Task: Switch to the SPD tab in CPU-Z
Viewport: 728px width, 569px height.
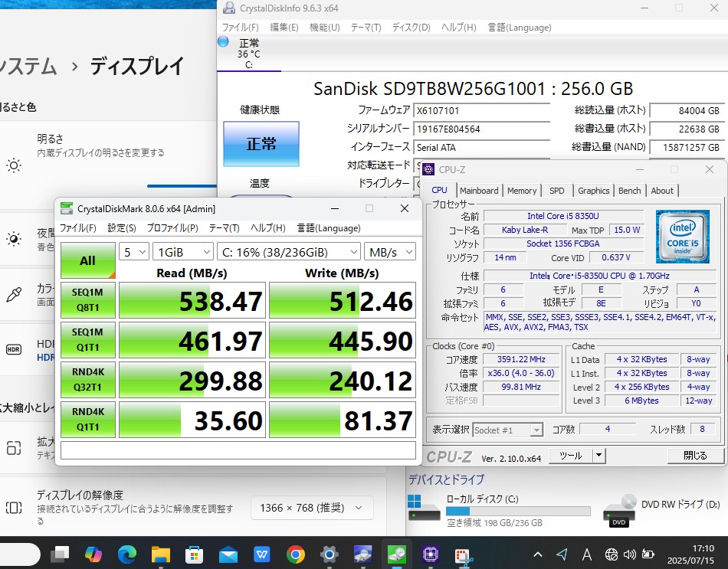Action: click(556, 191)
